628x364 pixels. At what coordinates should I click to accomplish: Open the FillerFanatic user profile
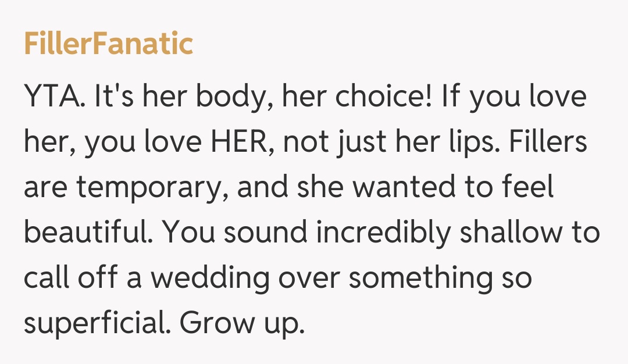click(x=108, y=44)
